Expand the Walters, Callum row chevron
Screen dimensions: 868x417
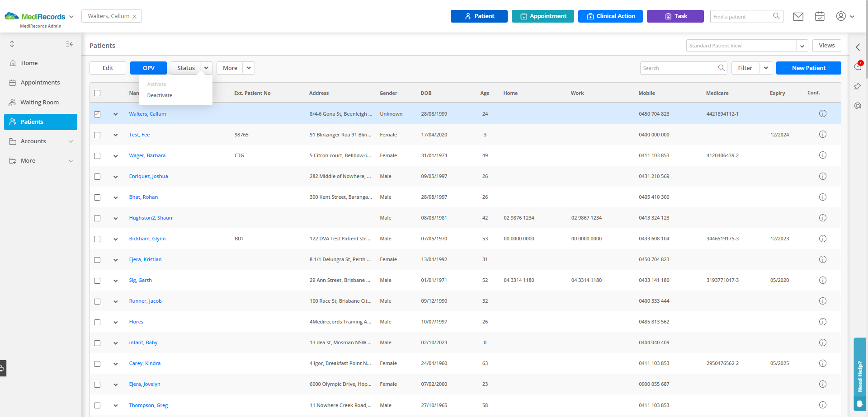click(116, 114)
